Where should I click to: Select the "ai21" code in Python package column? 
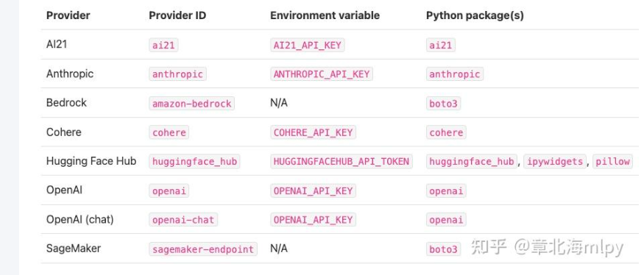coord(441,45)
